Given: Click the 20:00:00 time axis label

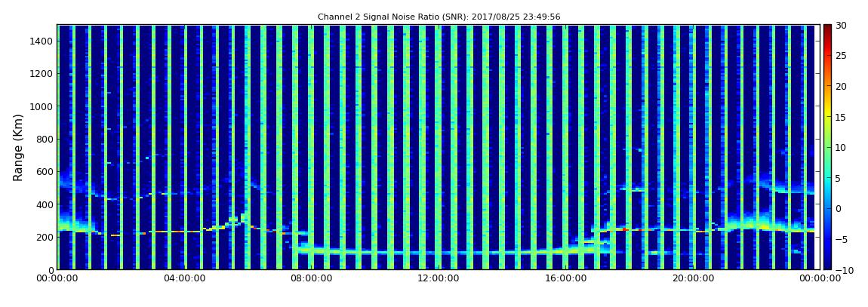Looking at the screenshot, I should [693, 279].
